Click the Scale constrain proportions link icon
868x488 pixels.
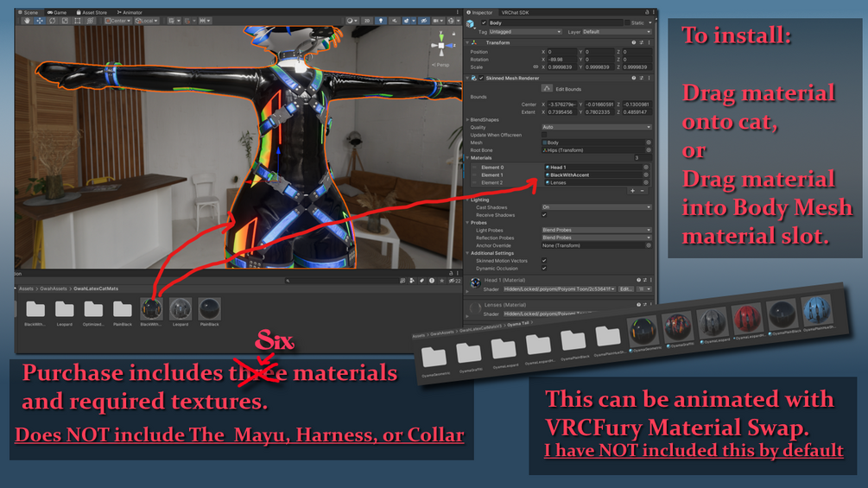(535, 67)
